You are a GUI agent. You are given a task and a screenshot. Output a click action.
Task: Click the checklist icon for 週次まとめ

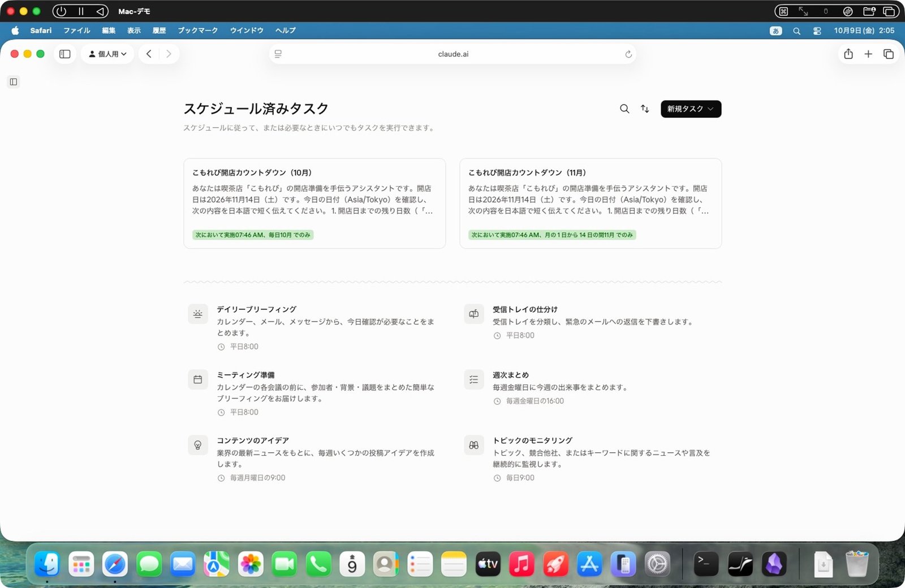(474, 379)
